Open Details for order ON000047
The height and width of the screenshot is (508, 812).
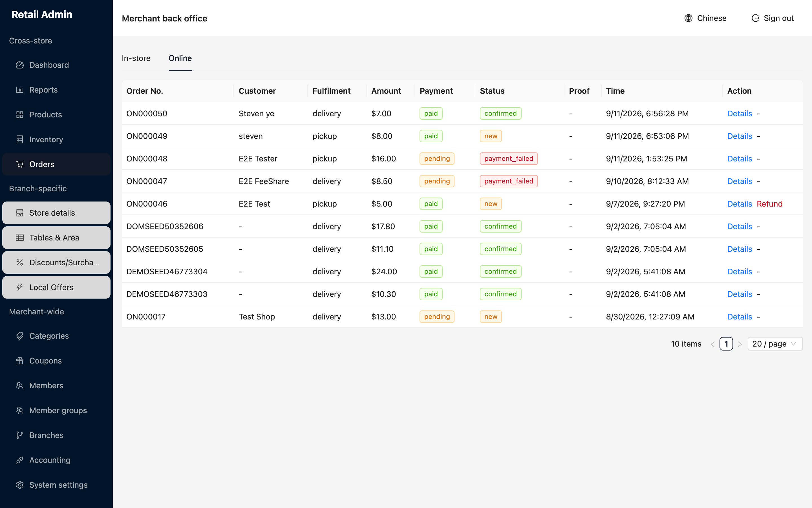click(x=740, y=181)
